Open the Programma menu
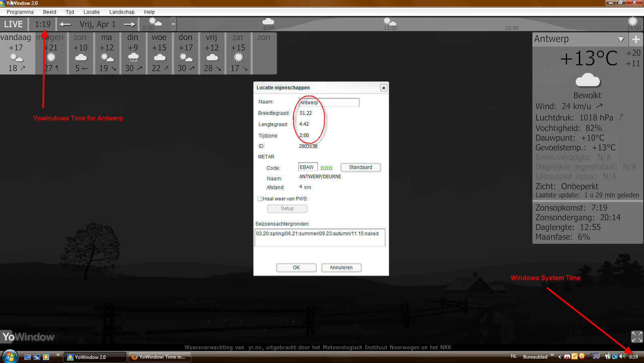Screen dimensions: 644x363 point(20,12)
